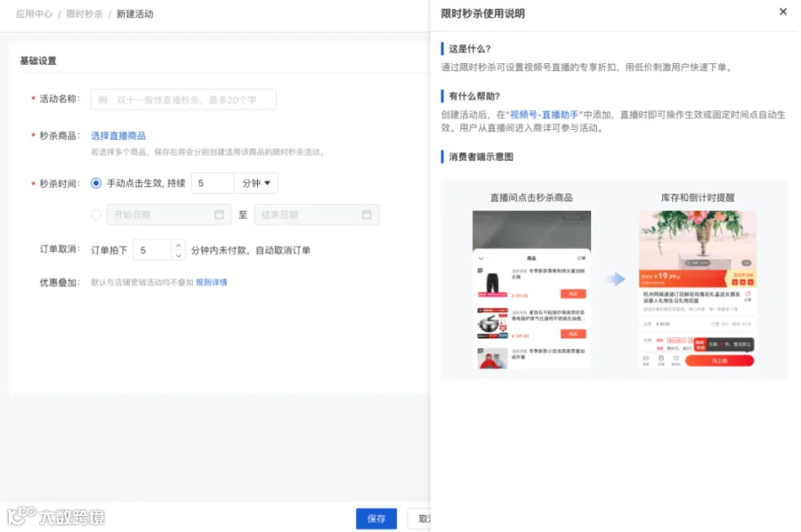Close the 限时秒杀使用说明 panel
This screenshot has width=801, height=532.
(782, 12)
